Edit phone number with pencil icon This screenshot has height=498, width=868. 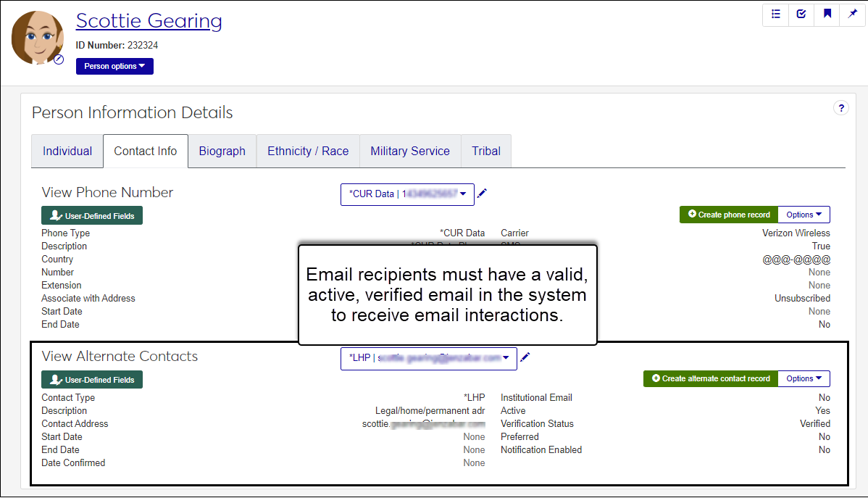pyautogui.click(x=482, y=194)
